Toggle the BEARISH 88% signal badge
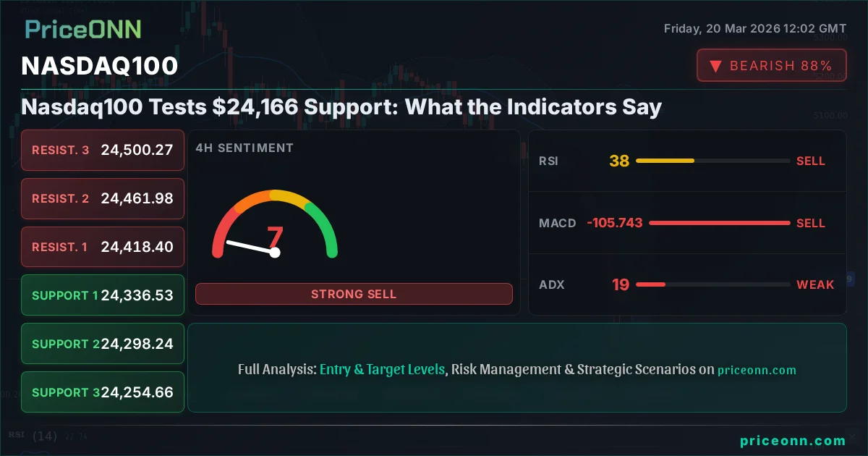This screenshot has width=868, height=456. tap(771, 64)
